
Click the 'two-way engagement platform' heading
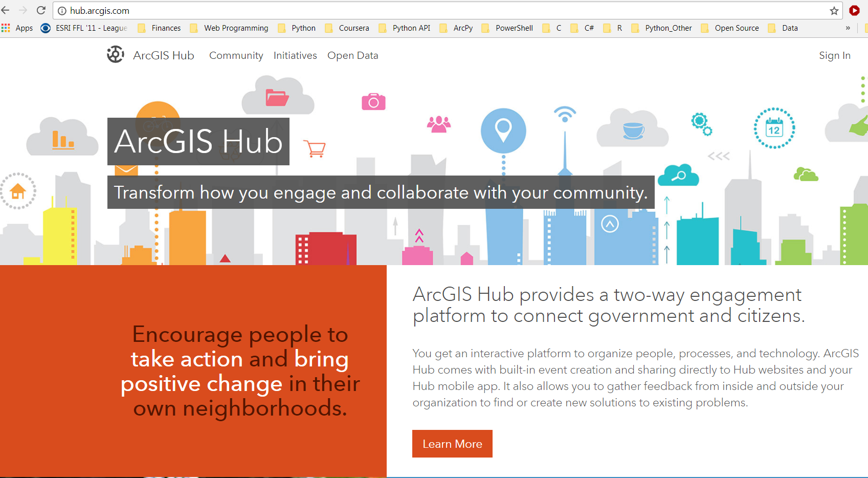click(x=609, y=305)
